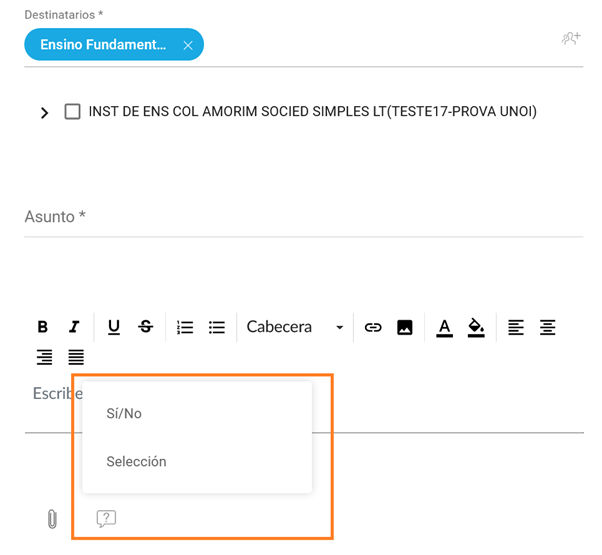Insert a bulleted list
Image resolution: width=602 pixels, height=555 pixels.
pos(217,327)
